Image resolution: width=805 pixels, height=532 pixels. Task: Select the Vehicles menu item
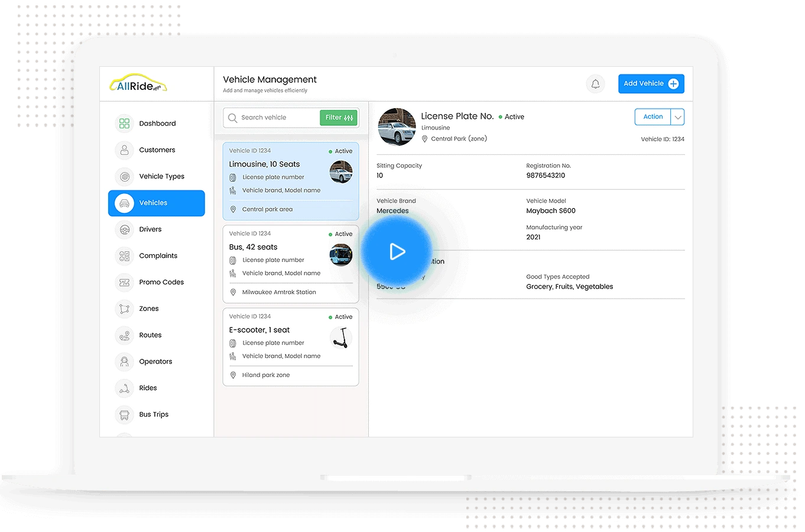pos(157,203)
